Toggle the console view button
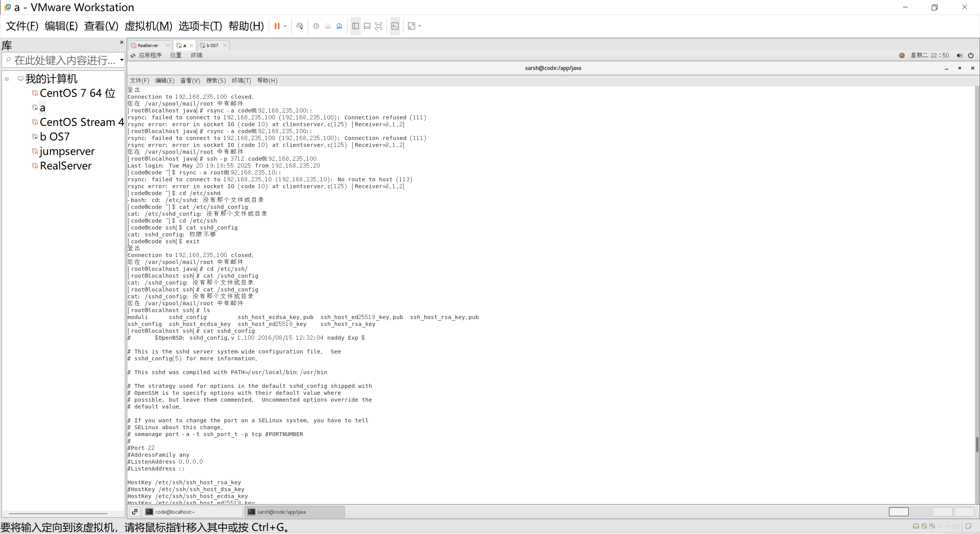This screenshot has height=534, width=980. [395, 26]
